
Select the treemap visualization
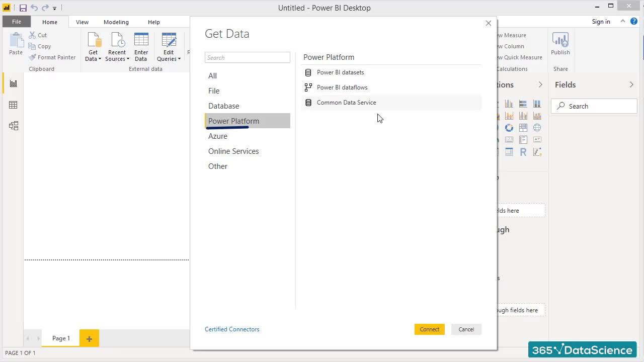coord(523,128)
